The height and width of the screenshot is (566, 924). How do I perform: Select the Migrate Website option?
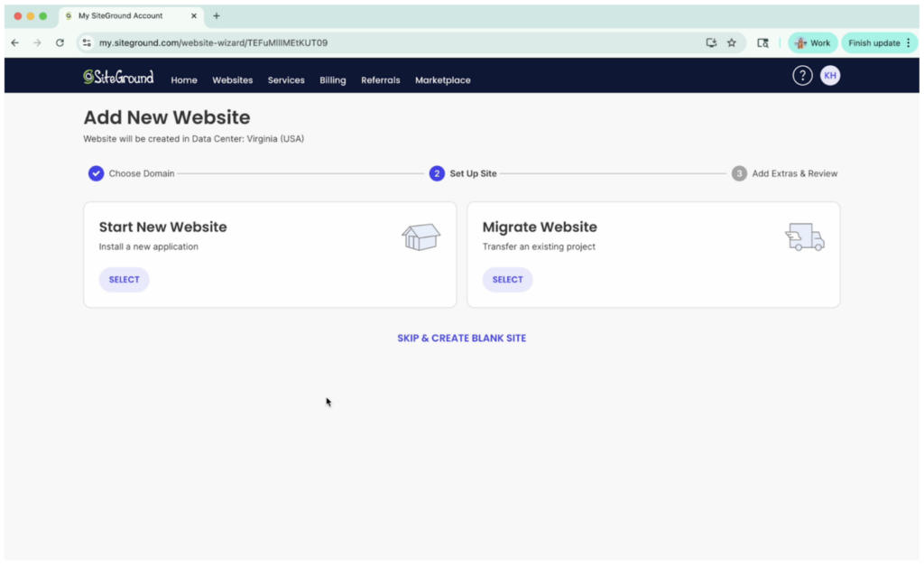507,280
